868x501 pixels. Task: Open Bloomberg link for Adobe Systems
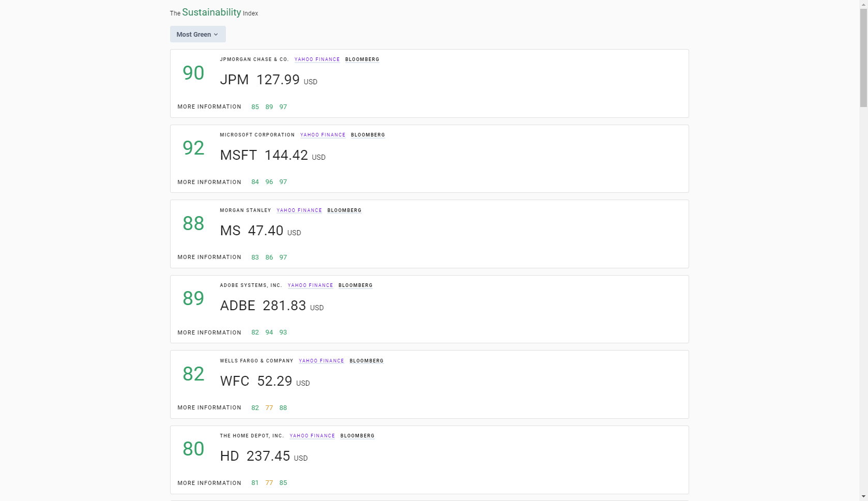pyautogui.click(x=355, y=285)
